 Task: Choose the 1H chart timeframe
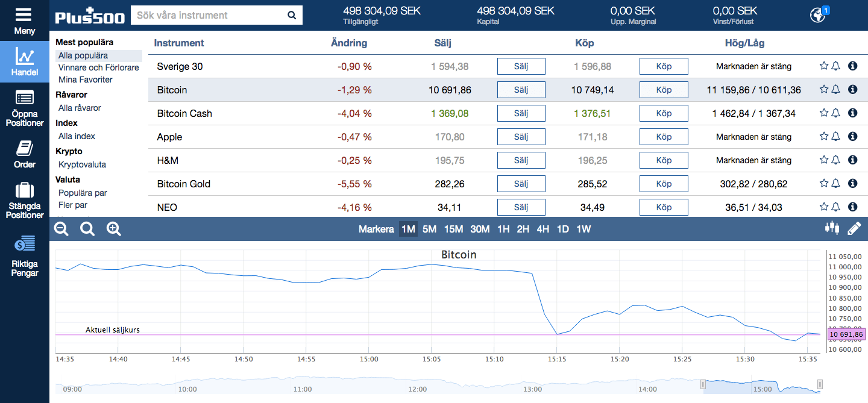click(503, 229)
